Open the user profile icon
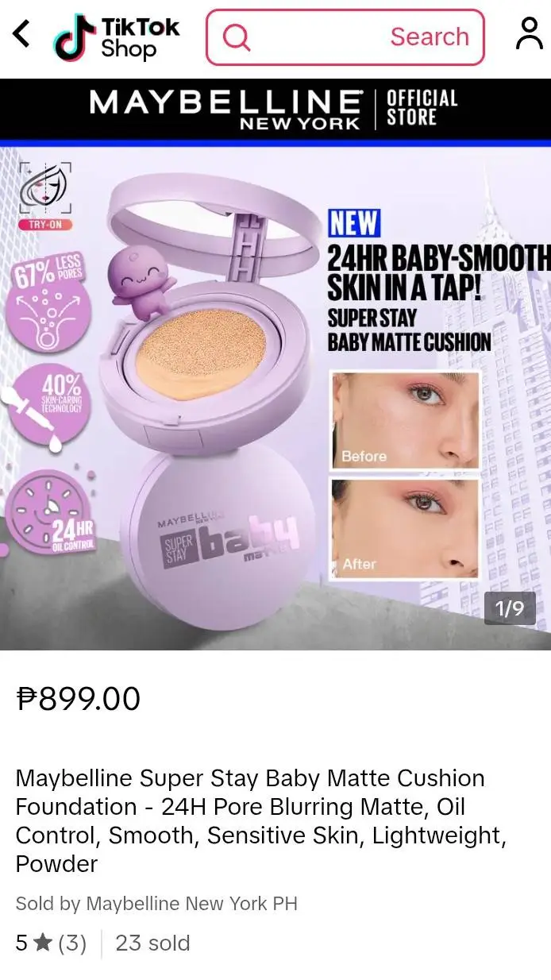This screenshot has width=551, height=980. pyautogui.click(x=529, y=34)
